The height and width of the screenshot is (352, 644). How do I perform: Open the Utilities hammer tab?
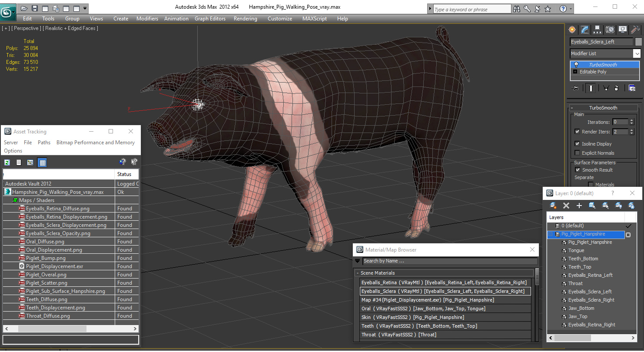pyautogui.click(x=635, y=30)
